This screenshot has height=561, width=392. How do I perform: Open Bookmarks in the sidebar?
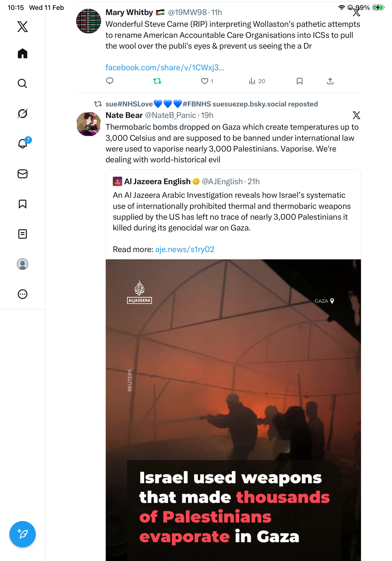23,204
